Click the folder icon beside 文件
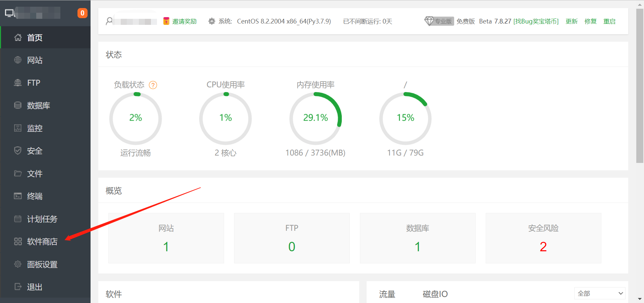 pyautogui.click(x=18, y=173)
